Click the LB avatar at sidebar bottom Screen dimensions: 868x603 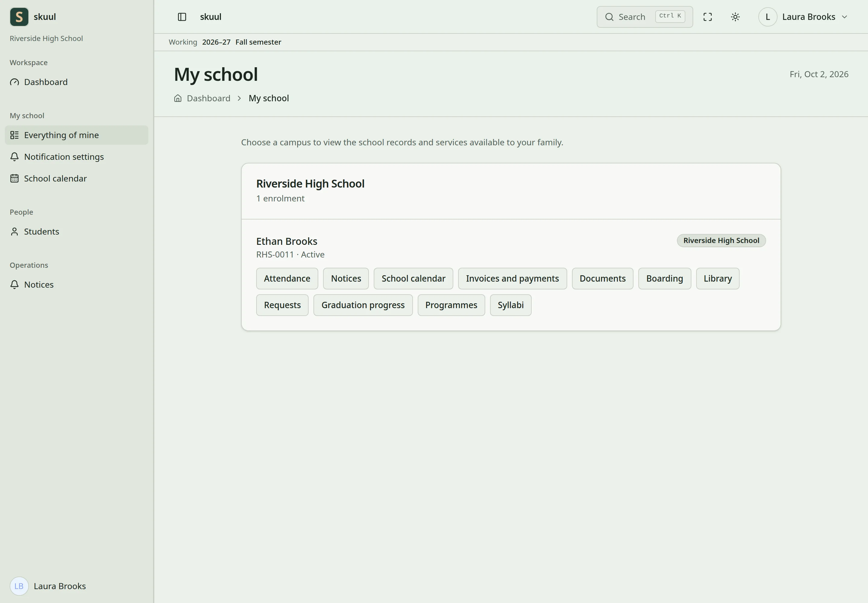19,586
